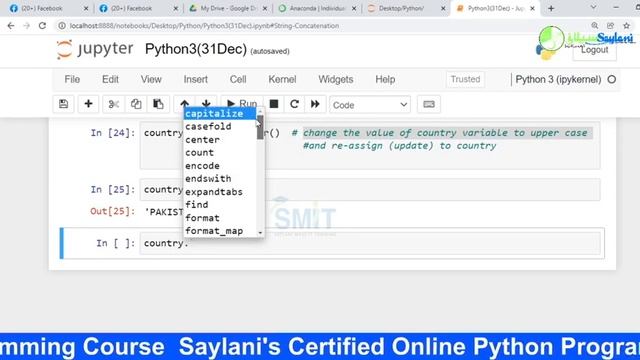Switch to the My Drive - Google Drive tab

(x=228, y=8)
